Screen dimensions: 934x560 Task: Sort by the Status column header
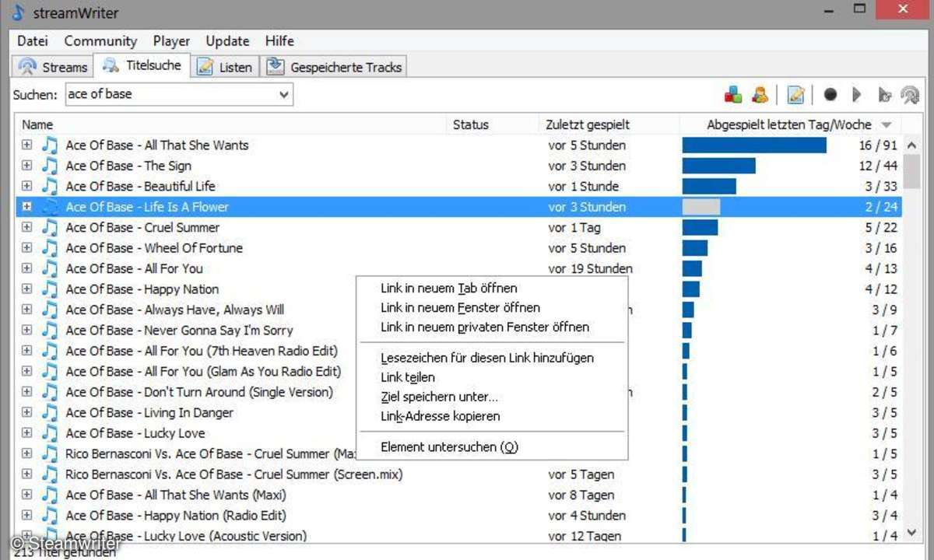point(493,124)
